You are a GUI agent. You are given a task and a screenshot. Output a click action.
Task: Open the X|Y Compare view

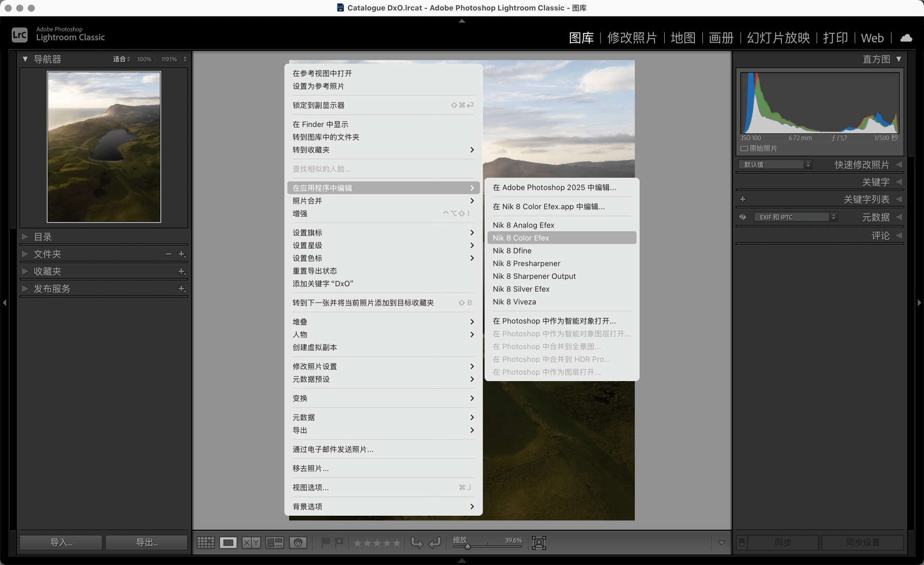click(x=251, y=542)
